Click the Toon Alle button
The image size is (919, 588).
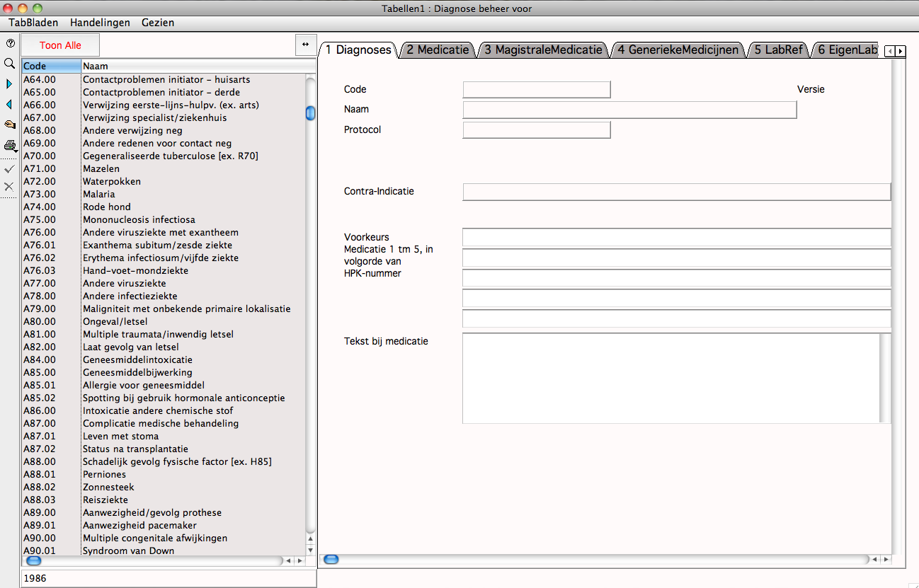click(60, 45)
